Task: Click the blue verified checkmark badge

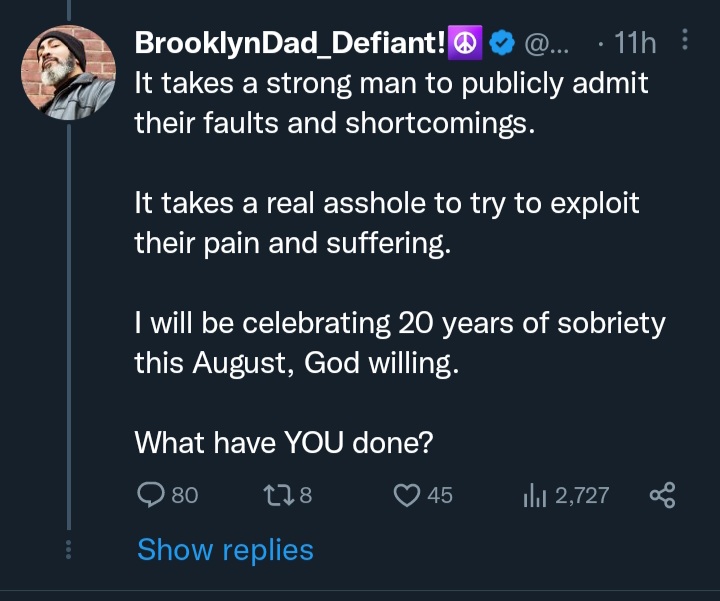Action: [503, 43]
